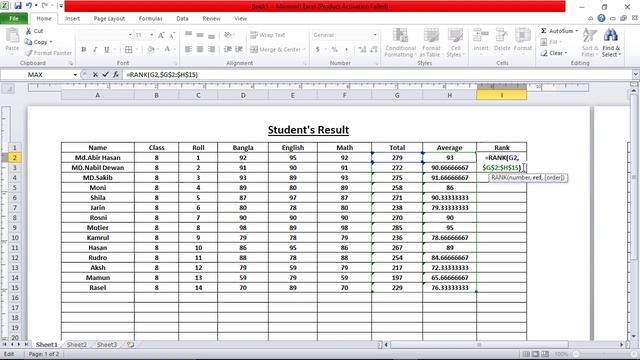Click the Comma Style icon
The width and height of the screenshot is (640, 360).
[x=347, y=49]
